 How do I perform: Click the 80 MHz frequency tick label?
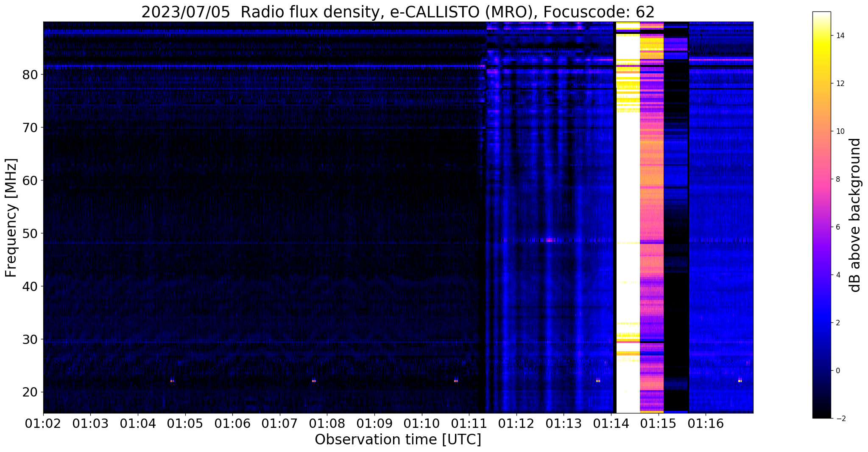pos(31,75)
